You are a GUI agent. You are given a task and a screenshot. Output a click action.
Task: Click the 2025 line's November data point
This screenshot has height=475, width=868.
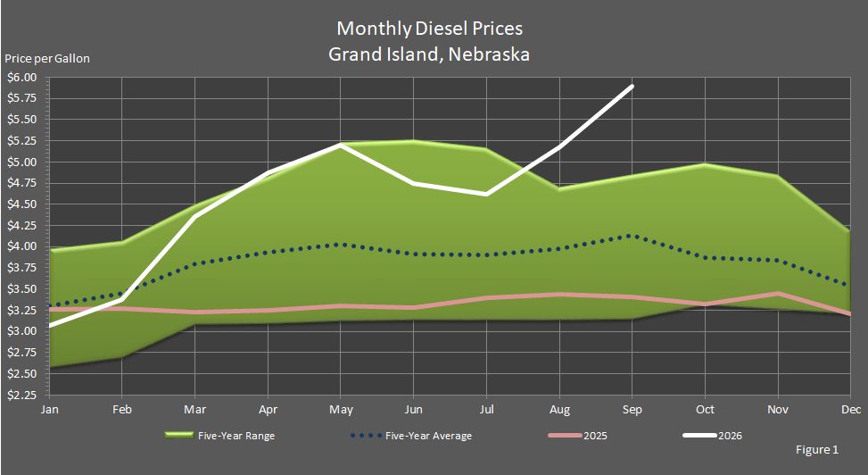coord(778,293)
